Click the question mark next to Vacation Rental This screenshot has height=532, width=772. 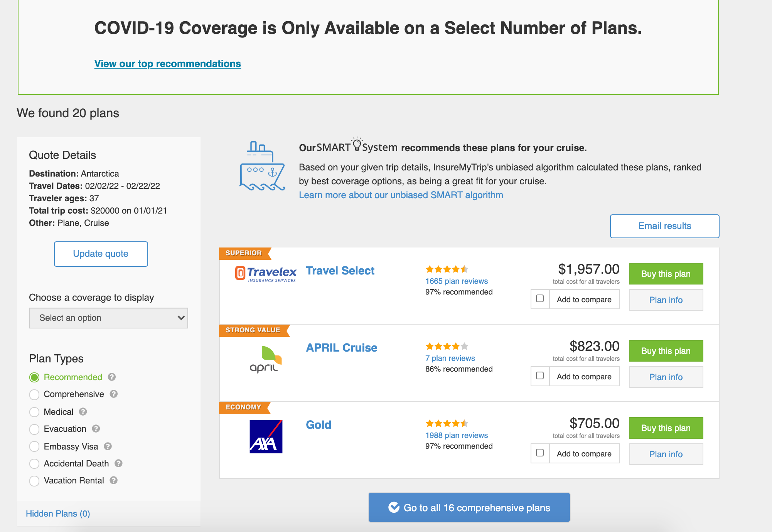click(114, 480)
